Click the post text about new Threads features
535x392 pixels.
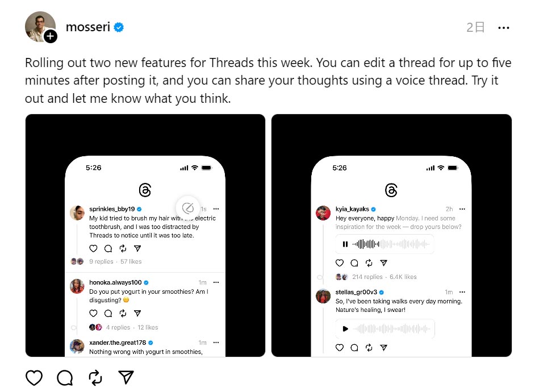(261, 80)
